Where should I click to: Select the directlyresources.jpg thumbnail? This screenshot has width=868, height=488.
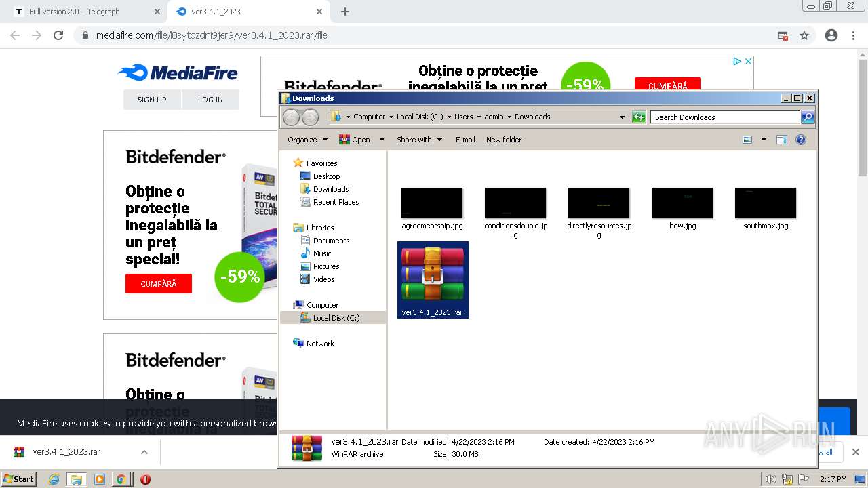point(599,203)
